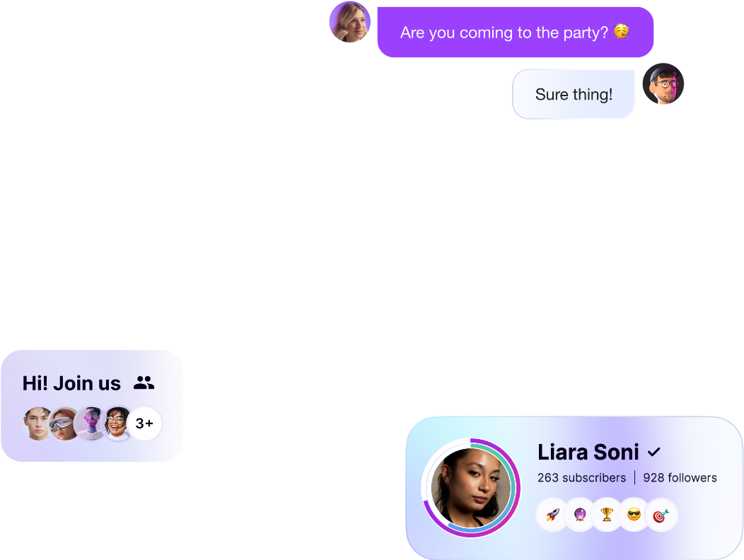Open the 928 followers link
The width and height of the screenshot is (744, 560).
pos(680,478)
